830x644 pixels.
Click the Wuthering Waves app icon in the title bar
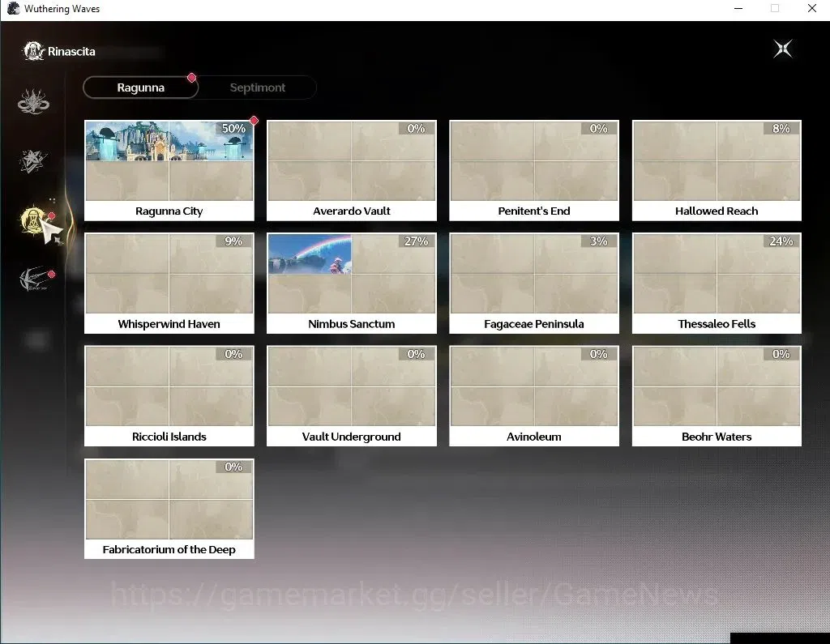coord(13,8)
